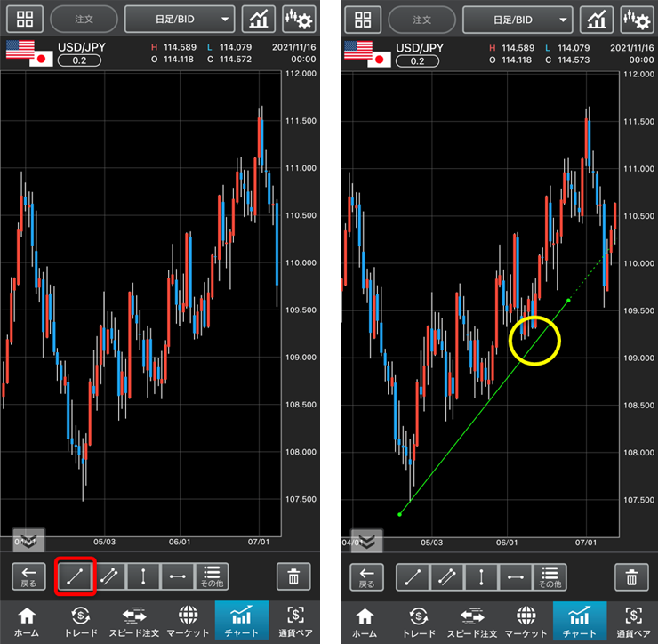The height and width of the screenshot is (644, 658).
Task: Click the green trend line's lower endpoint
Action: point(400,513)
